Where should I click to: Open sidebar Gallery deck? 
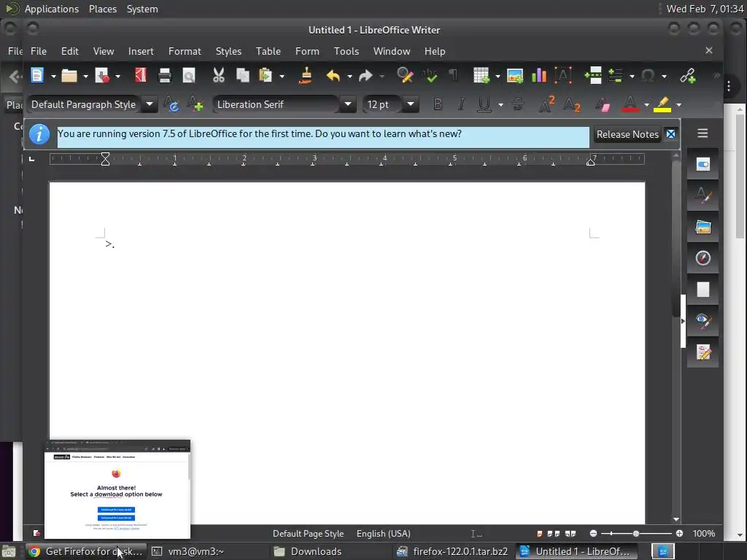tap(703, 227)
